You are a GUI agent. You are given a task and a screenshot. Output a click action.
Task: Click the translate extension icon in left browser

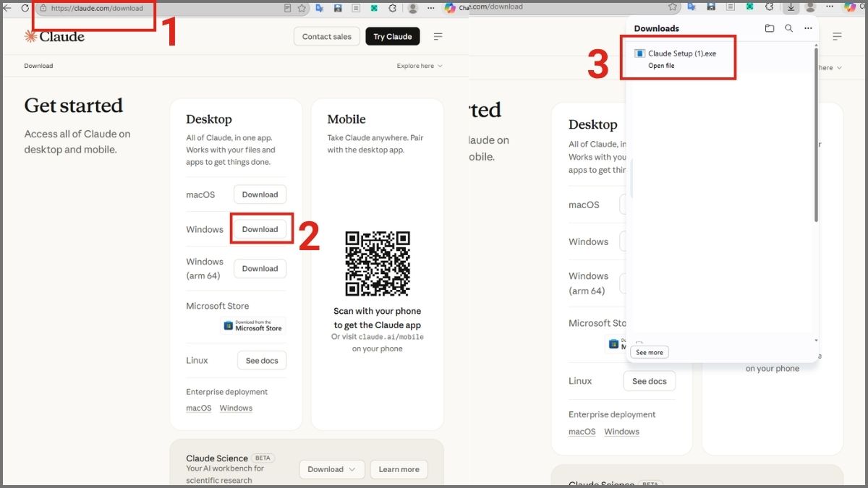click(x=319, y=8)
